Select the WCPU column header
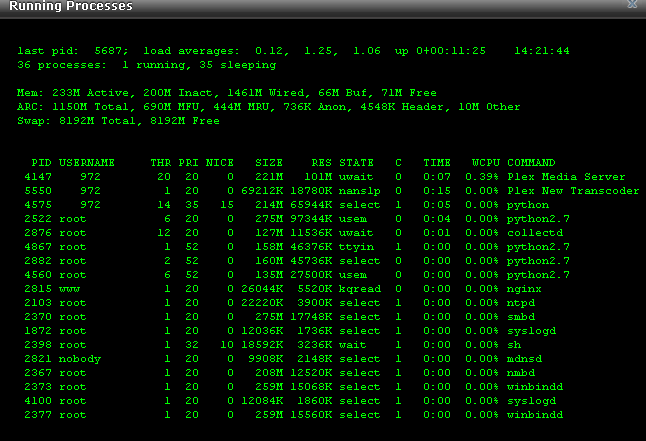 [484, 162]
